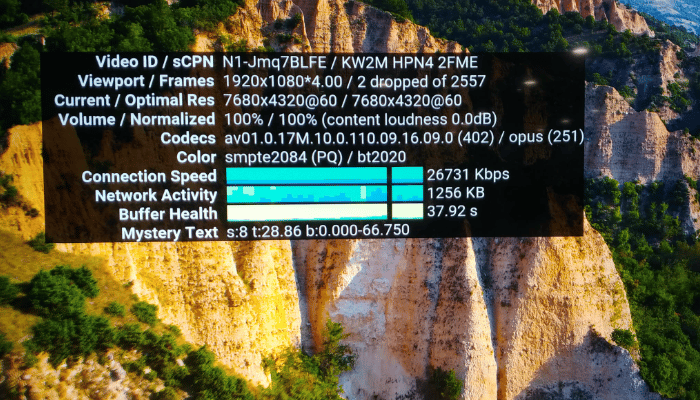This screenshot has width=700, height=400.
Task: Click the Current / Optimal Res label
Action: click(134, 100)
